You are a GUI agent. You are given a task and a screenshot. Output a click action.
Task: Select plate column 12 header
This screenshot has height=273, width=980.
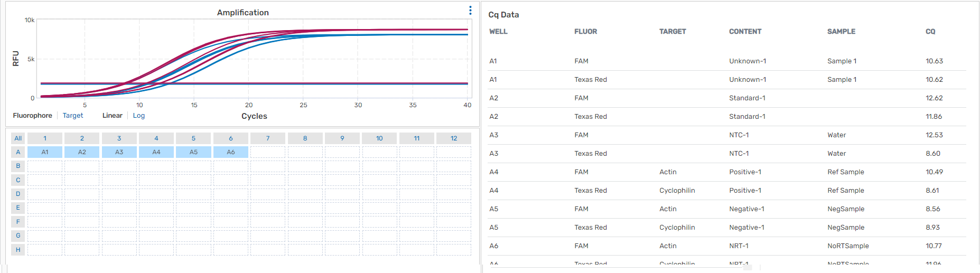(454, 138)
